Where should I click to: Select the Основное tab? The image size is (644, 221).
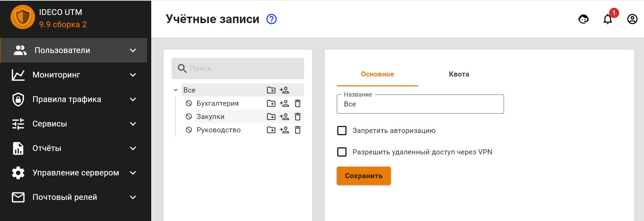coord(377,74)
